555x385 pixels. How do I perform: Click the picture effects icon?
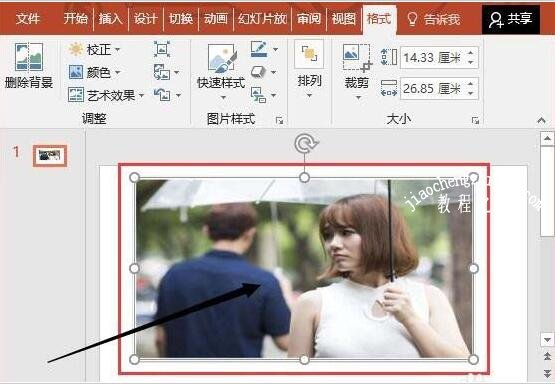pyautogui.click(x=258, y=72)
